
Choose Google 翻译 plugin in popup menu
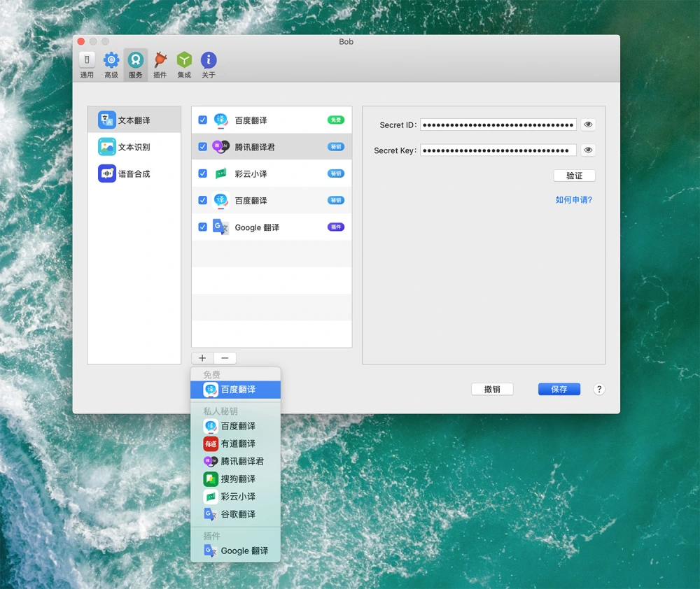[x=235, y=551]
